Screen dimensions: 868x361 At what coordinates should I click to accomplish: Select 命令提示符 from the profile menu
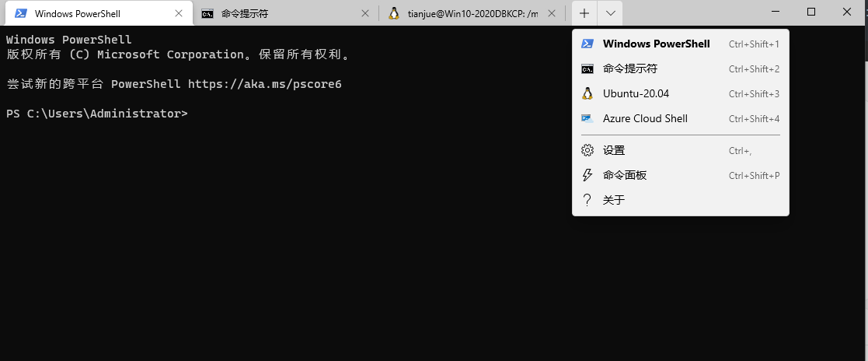point(681,68)
